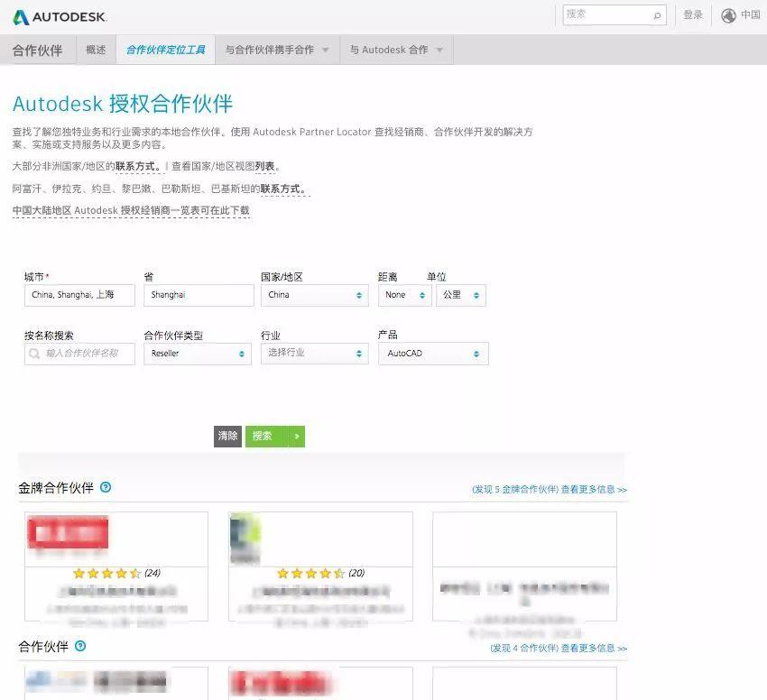Open third gold partner card without logo

pos(524,566)
